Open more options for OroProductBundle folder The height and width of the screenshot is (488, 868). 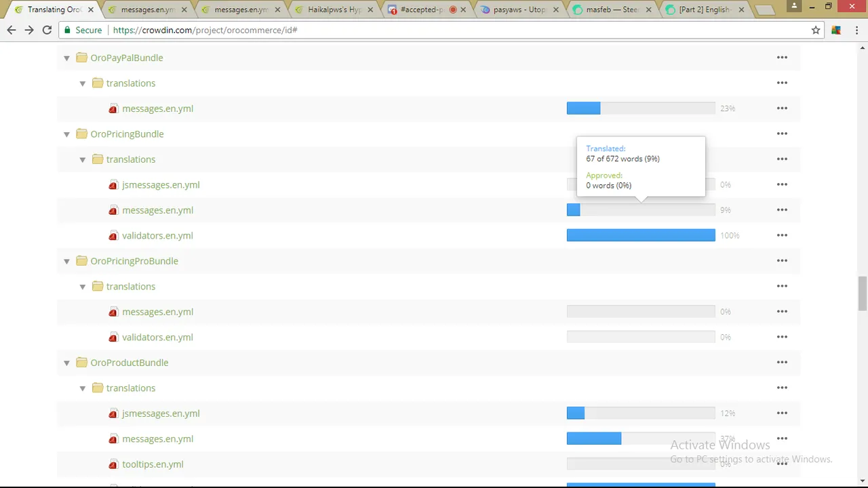click(782, 363)
